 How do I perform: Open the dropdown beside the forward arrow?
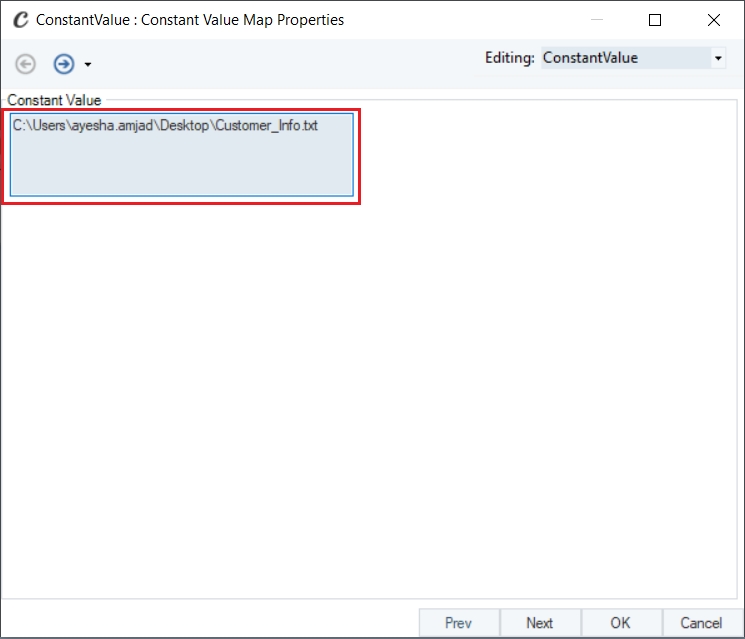(x=87, y=64)
